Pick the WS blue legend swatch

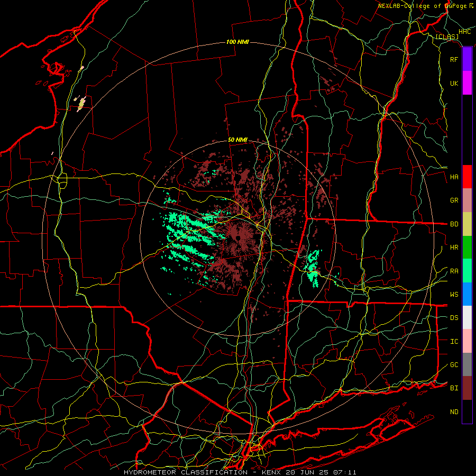click(467, 294)
